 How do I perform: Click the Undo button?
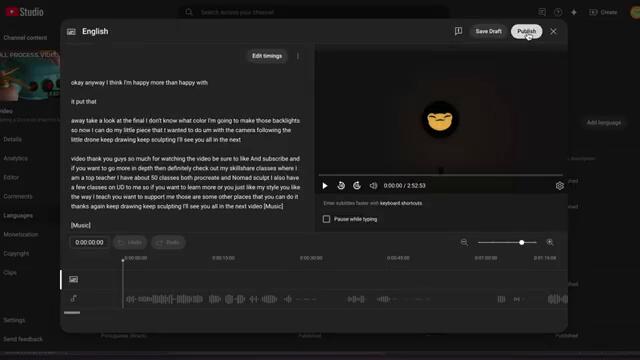[x=130, y=242]
